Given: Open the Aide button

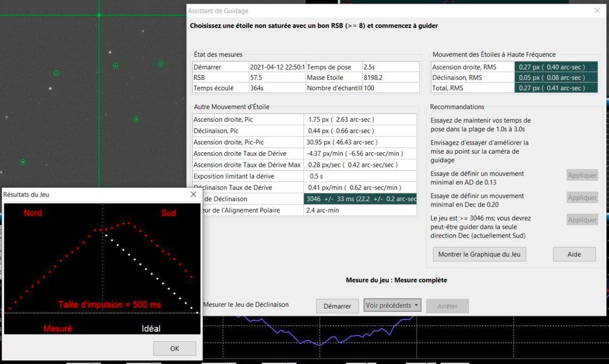Looking at the screenshot, I should [x=575, y=255].
